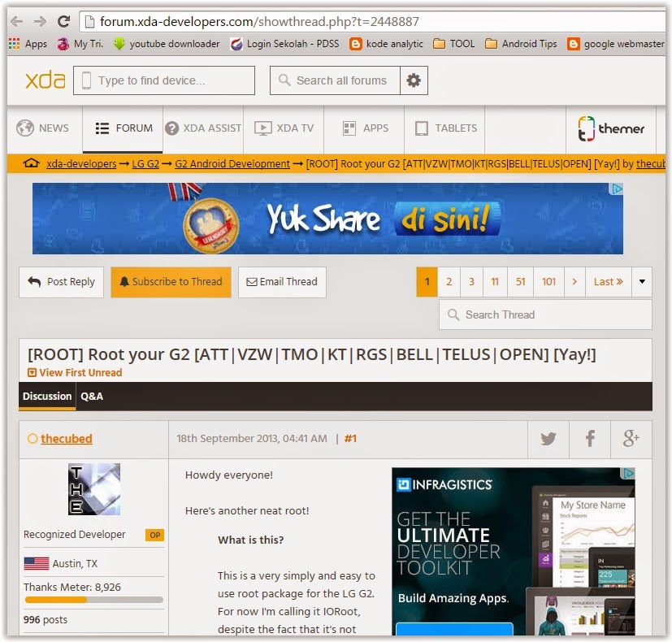672x642 pixels.
Task: Jump to the Last page
Action: coord(608,282)
